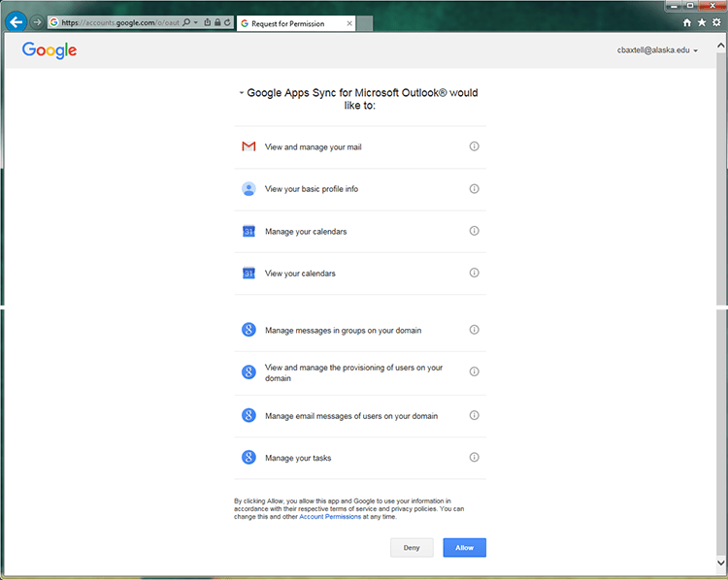Open a new blank tab

[365, 22]
